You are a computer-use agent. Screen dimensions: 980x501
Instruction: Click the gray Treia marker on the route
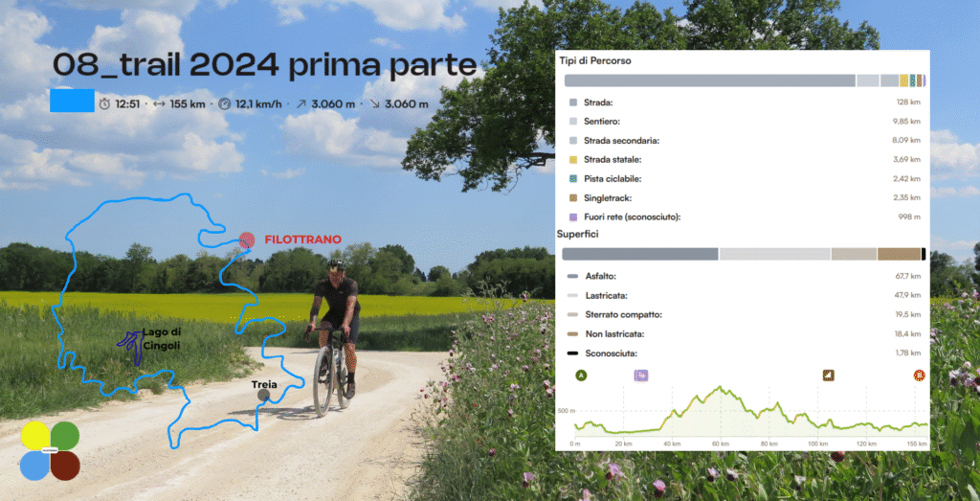coord(264,396)
